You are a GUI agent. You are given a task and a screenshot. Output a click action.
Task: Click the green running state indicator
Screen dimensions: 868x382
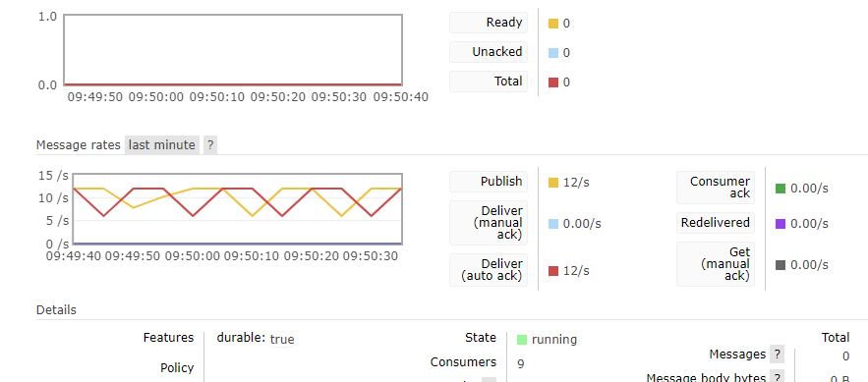coord(521,340)
